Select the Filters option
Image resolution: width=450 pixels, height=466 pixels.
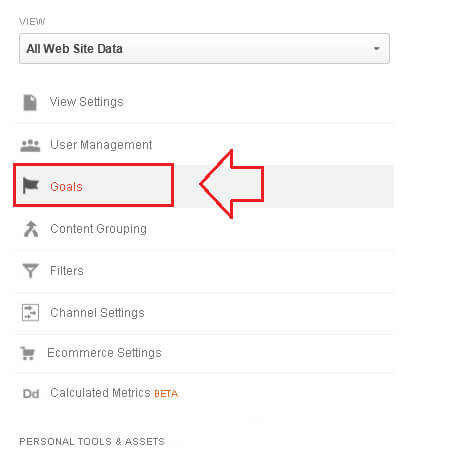(67, 271)
